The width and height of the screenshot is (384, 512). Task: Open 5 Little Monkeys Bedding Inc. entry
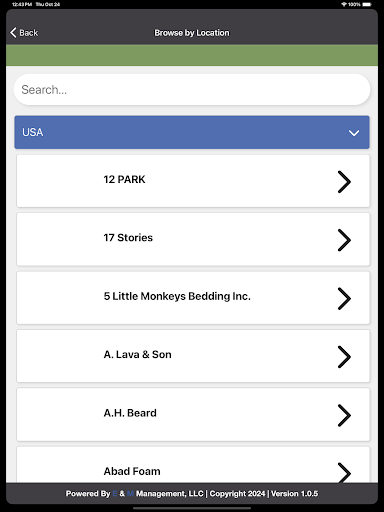point(193,298)
